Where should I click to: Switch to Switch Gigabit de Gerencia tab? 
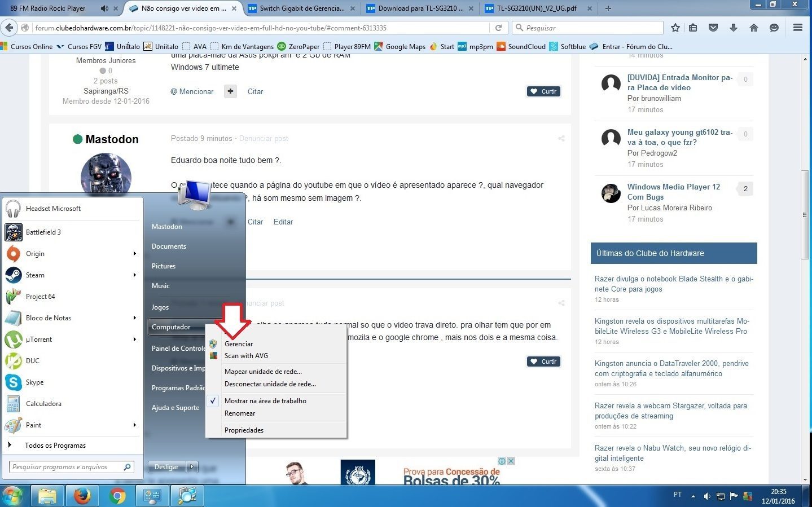click(x=302, y=8)
